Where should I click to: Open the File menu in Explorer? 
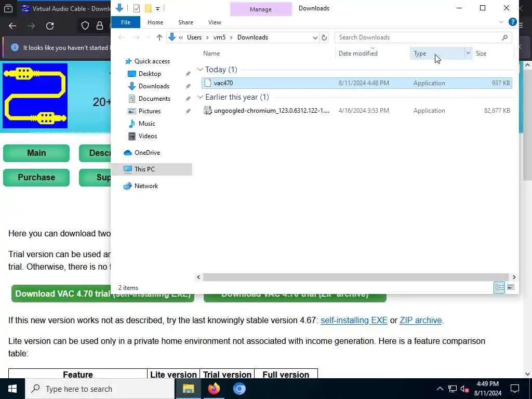(126, 22)
